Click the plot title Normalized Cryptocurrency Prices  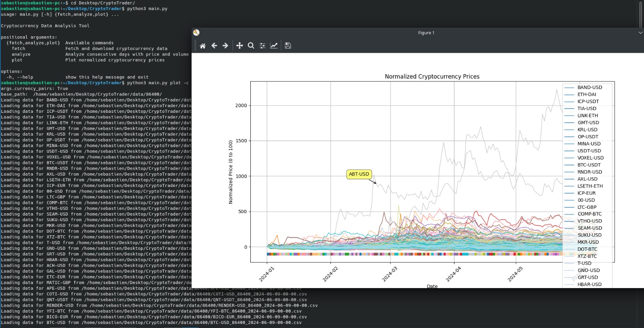click(432, 77)
